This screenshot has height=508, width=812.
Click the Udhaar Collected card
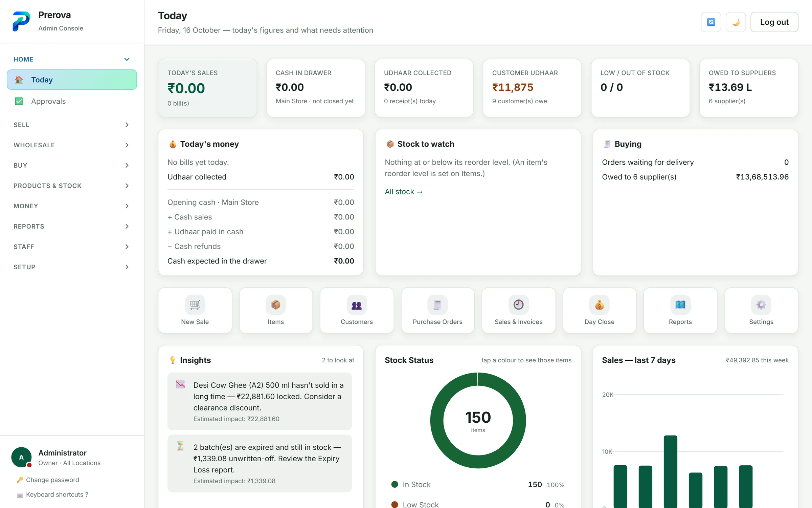point(424,88)
